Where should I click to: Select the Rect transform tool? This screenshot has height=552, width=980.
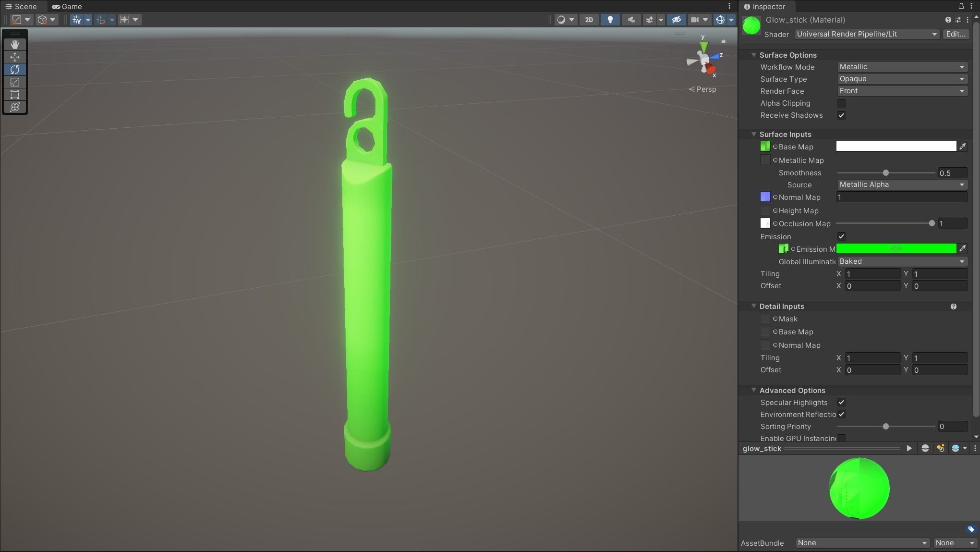coord(15,95)
